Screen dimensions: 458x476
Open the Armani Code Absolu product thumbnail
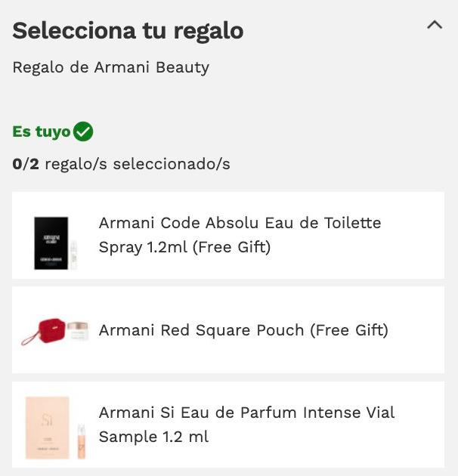point(55,243)
